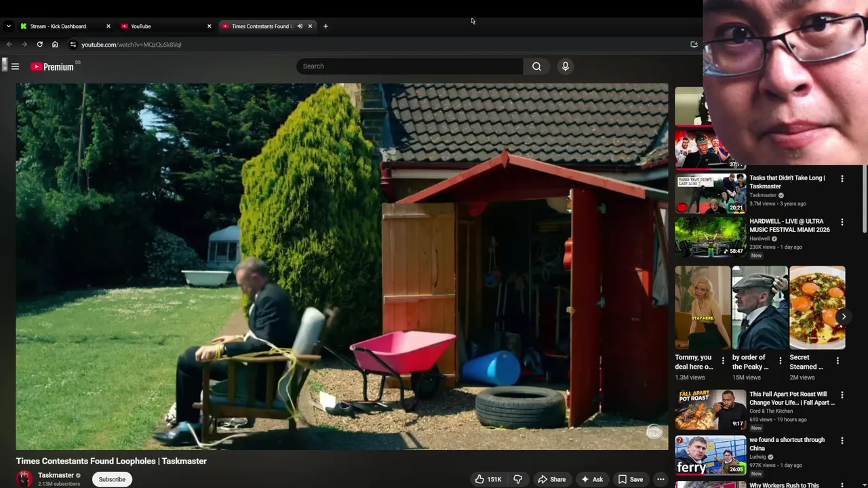Close the plain YouTube tab
The width and height of the screenshot is (868, 488).
209,26
